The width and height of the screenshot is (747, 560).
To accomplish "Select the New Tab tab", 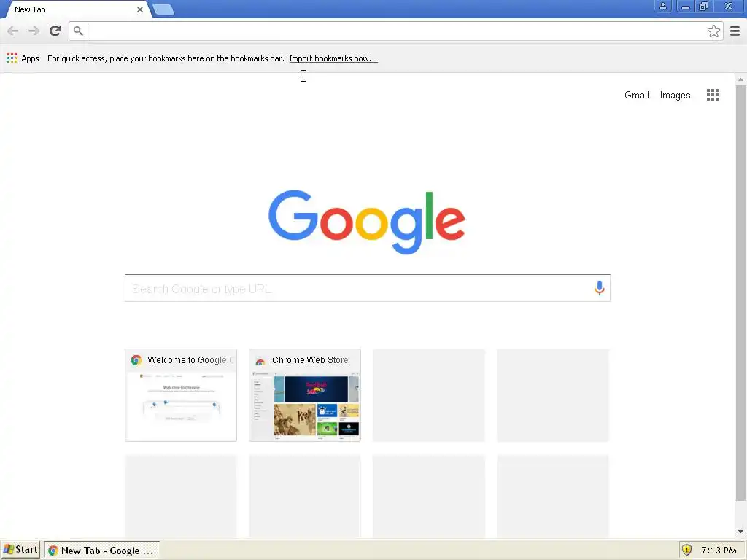I will (x=75, y=9).
